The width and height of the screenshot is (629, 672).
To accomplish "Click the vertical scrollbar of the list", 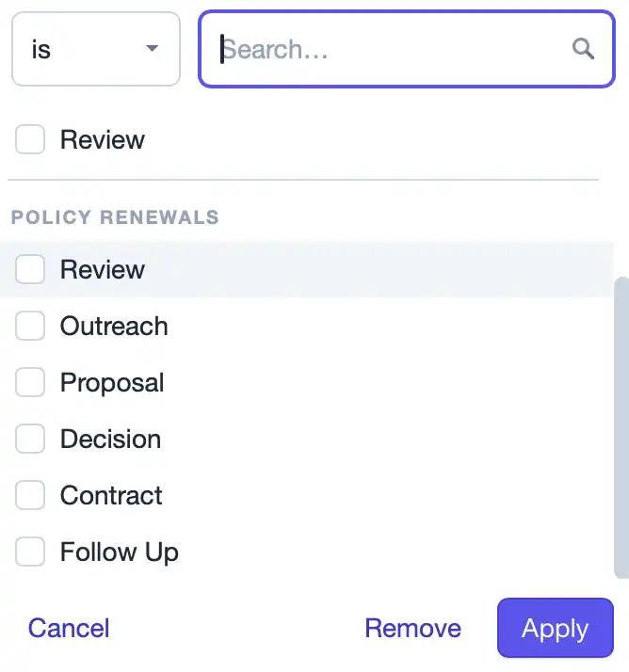I will click(x=621, y=427).
